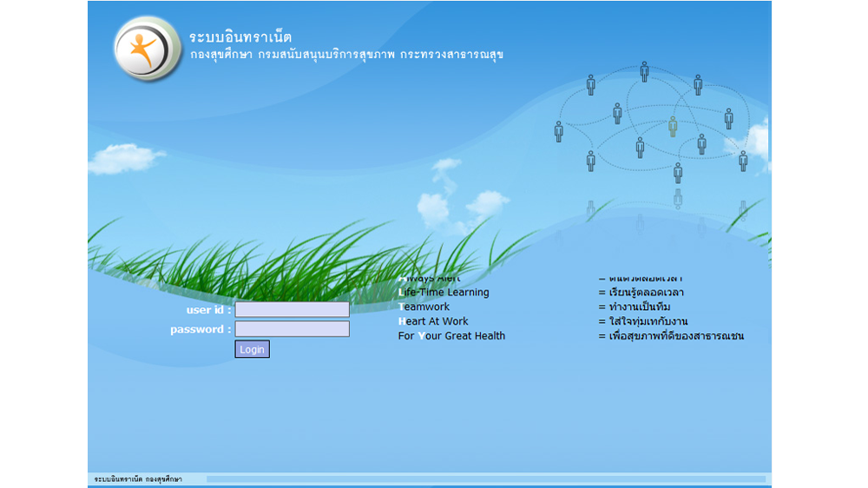Click the password input field

pyautogui.click(x=292, y=328)
